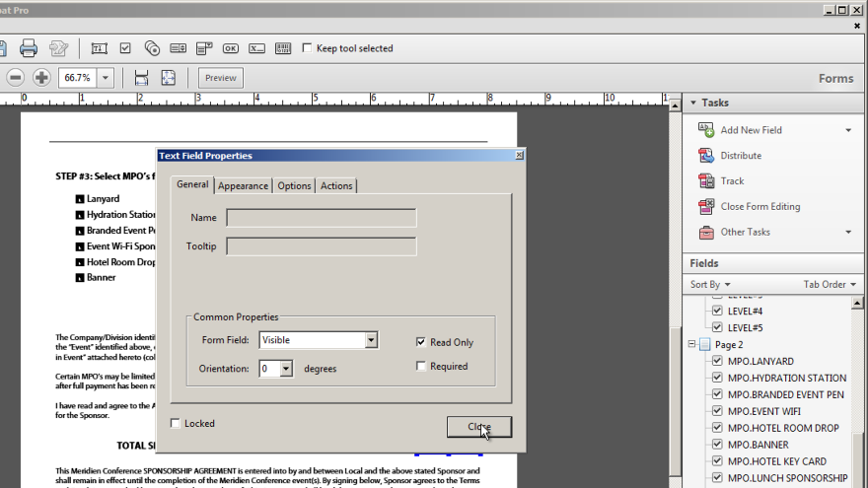The width and height of the screenshot is (868, 488).
Task: Expand the Other Tasks arrow
Action: click(848, 232)
